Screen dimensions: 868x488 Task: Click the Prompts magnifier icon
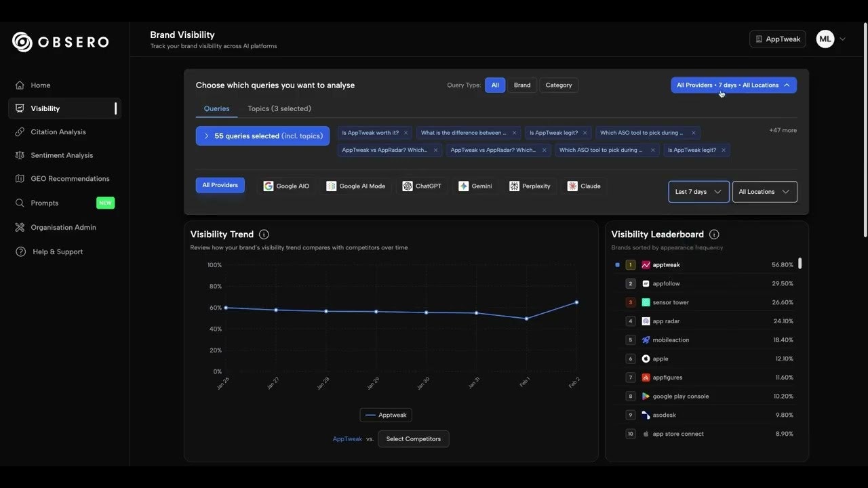pos(20,203)
